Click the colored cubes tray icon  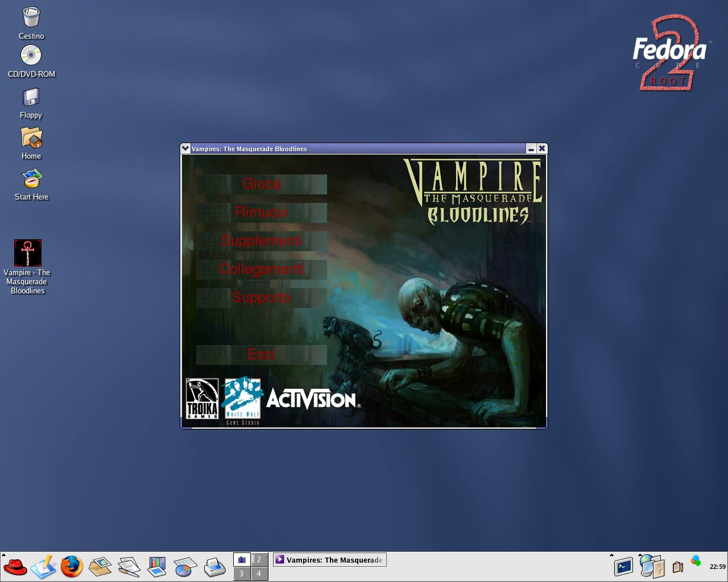(x=696, y=561)
